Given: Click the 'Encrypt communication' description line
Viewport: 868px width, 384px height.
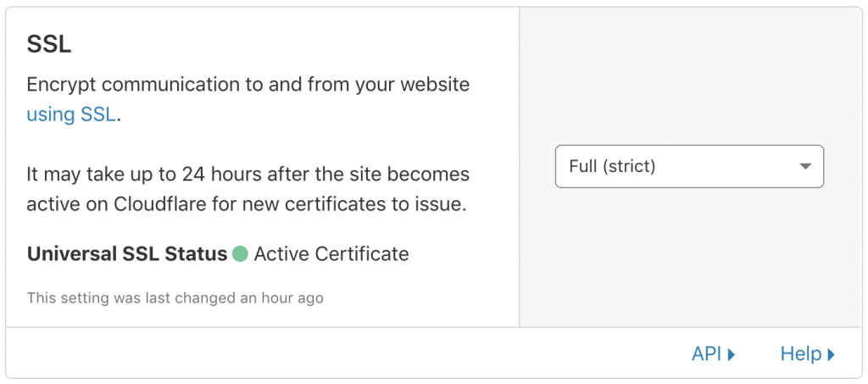Looking at the screenshot, I should [x=248, y=85].
